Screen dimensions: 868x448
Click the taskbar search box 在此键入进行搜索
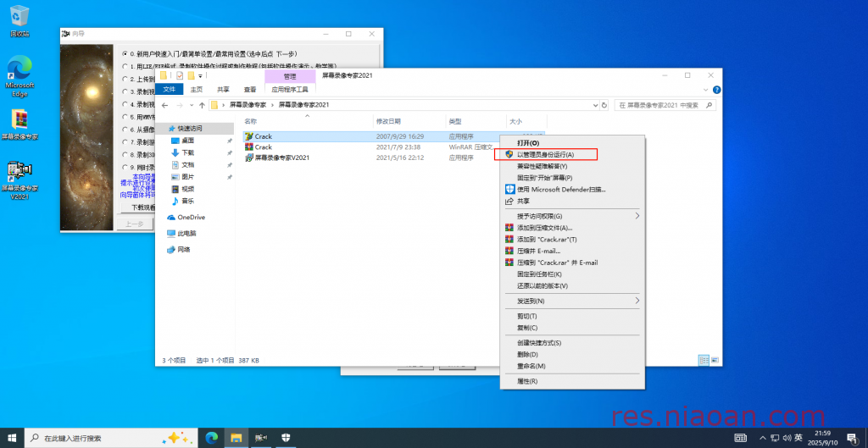[112, 438]
